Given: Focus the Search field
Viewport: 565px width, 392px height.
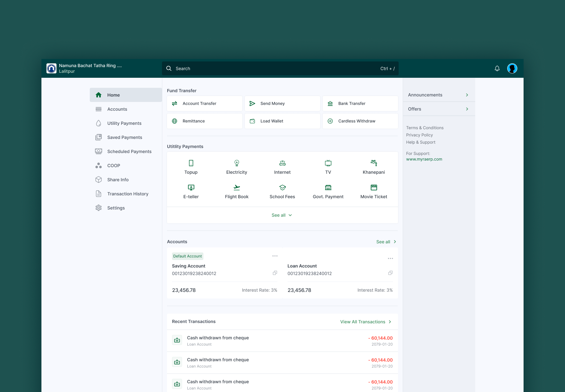Looking at the screenshot, I should 280,68.
